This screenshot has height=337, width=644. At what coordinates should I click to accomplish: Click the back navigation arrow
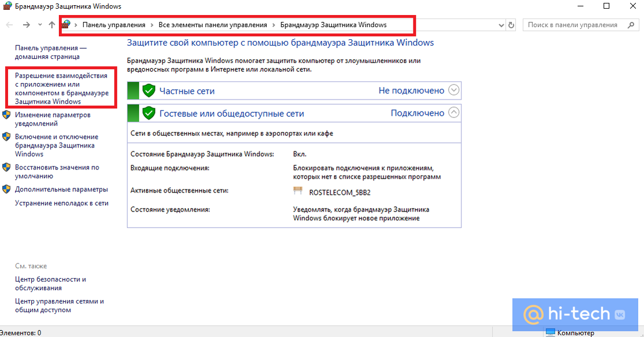point(9,25)
